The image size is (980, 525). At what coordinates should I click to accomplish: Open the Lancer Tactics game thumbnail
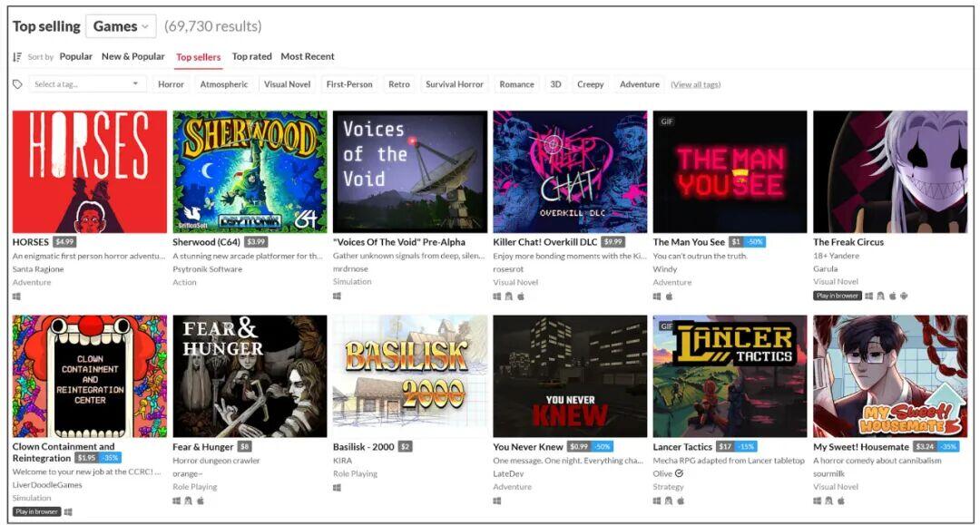click(730, 376)
